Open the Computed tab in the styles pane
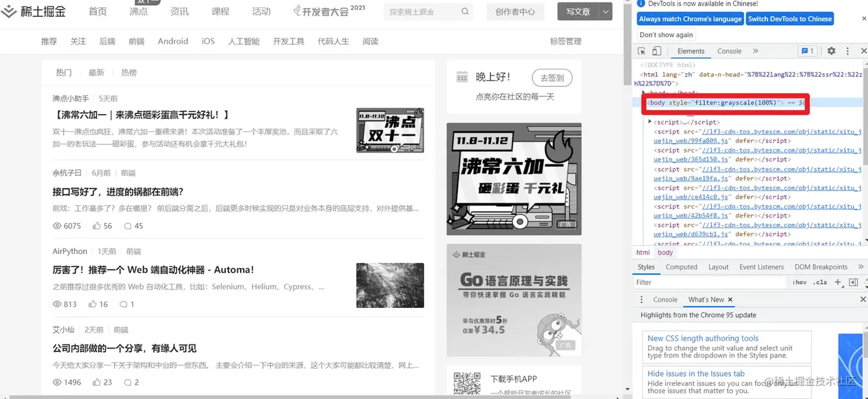Viewport: 868px width, 399px height. pyautogui.click(x=681, y=267)
